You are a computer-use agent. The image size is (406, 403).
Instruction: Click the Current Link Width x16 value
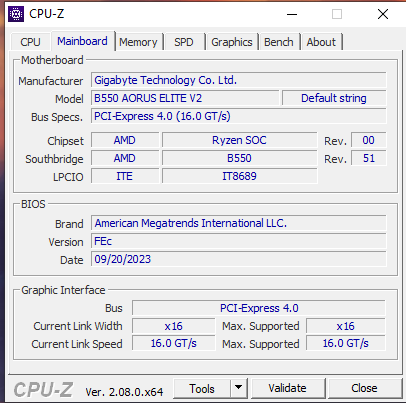pos(174,326)
